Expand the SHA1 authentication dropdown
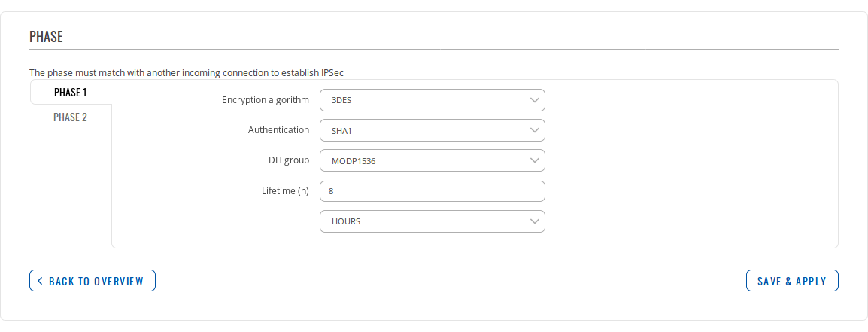Viewport: 868px width, 332px height. [x=432, y=130]
